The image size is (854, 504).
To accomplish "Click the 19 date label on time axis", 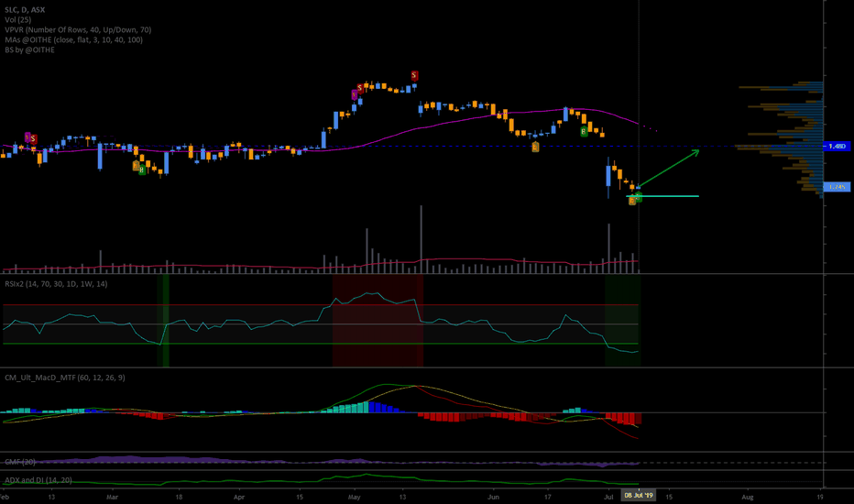I will 820,497.
